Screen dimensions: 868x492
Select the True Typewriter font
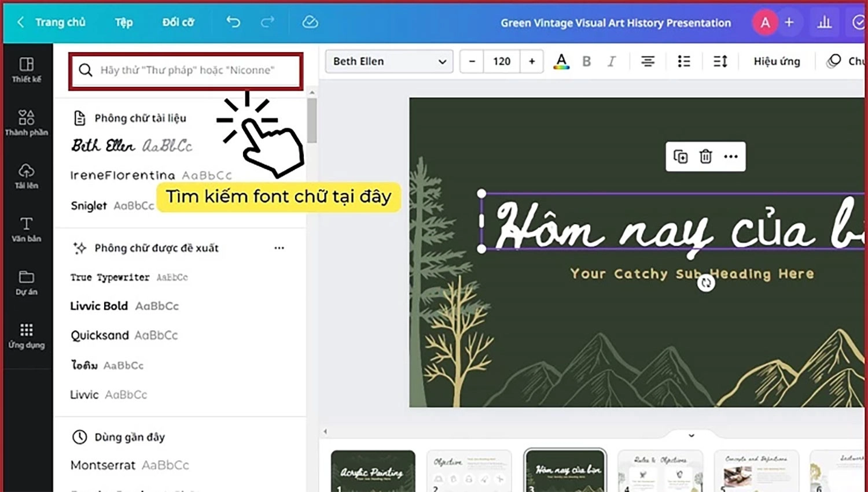129,278
